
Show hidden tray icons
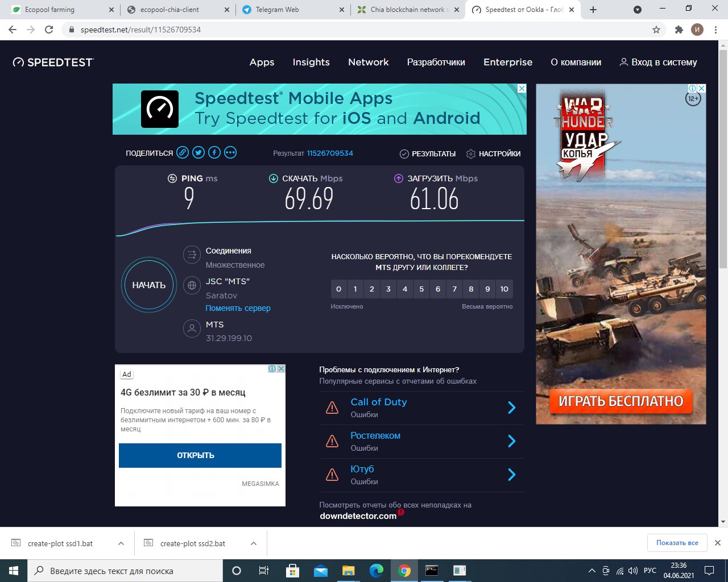(591, 571)
